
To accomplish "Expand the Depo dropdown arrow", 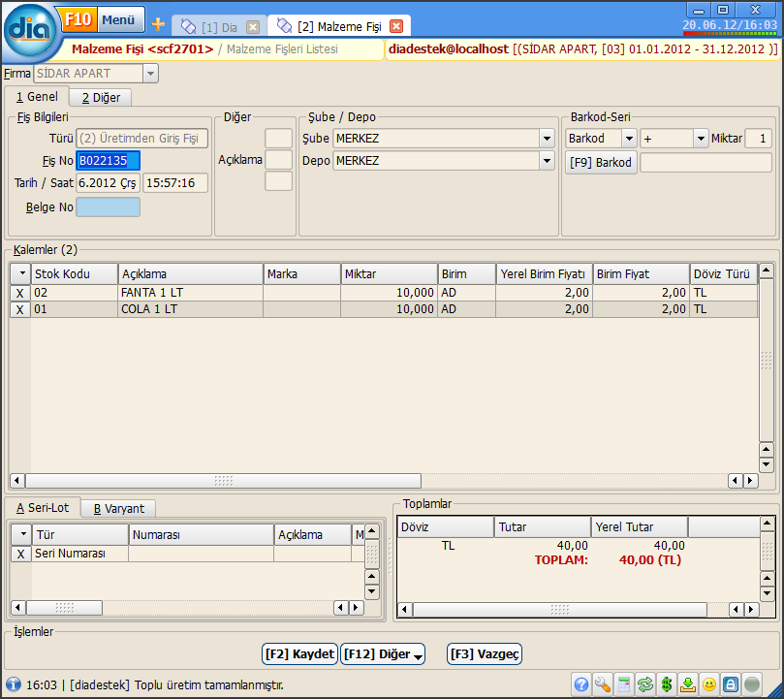I will click(547, 161).
